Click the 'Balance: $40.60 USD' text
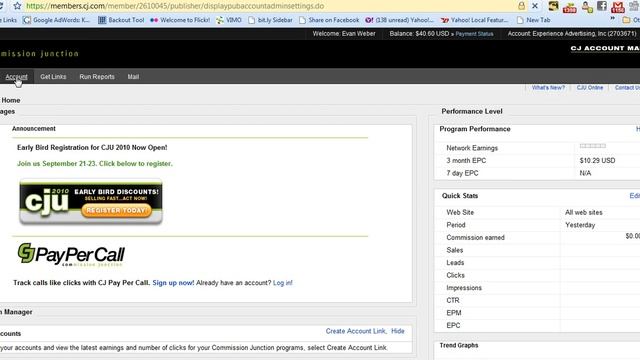 (x=419, y=33)
